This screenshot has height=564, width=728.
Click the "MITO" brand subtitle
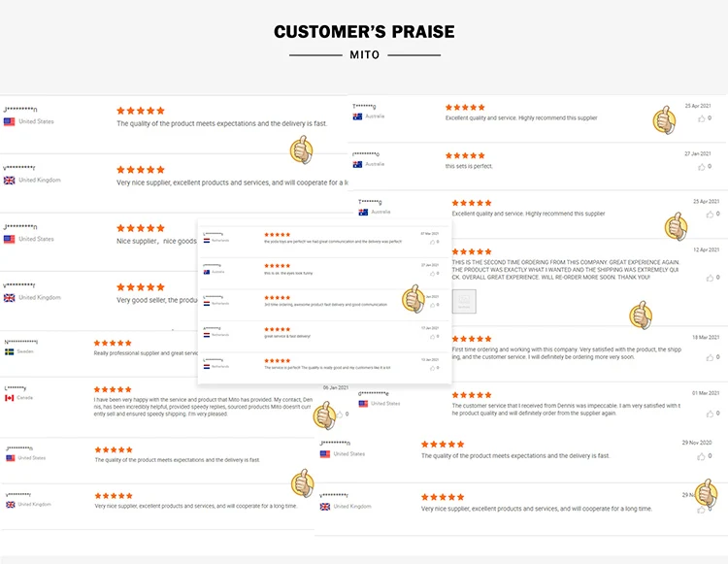tap(364, 54)
